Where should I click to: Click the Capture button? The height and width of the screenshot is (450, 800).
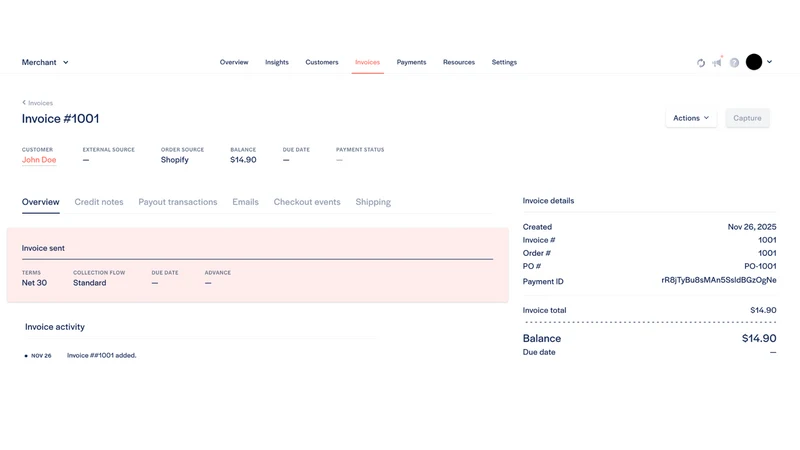coord(747,118)
